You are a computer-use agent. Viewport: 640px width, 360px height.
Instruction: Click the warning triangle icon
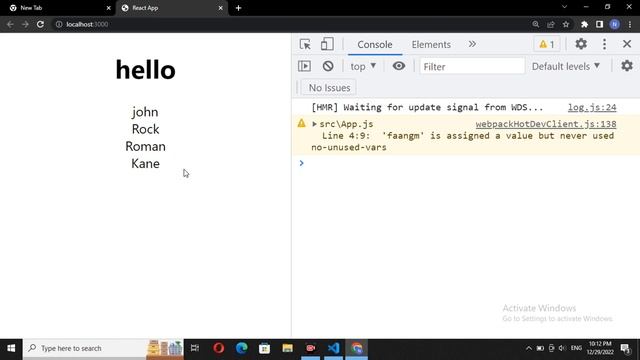click(x=301, y=123)
